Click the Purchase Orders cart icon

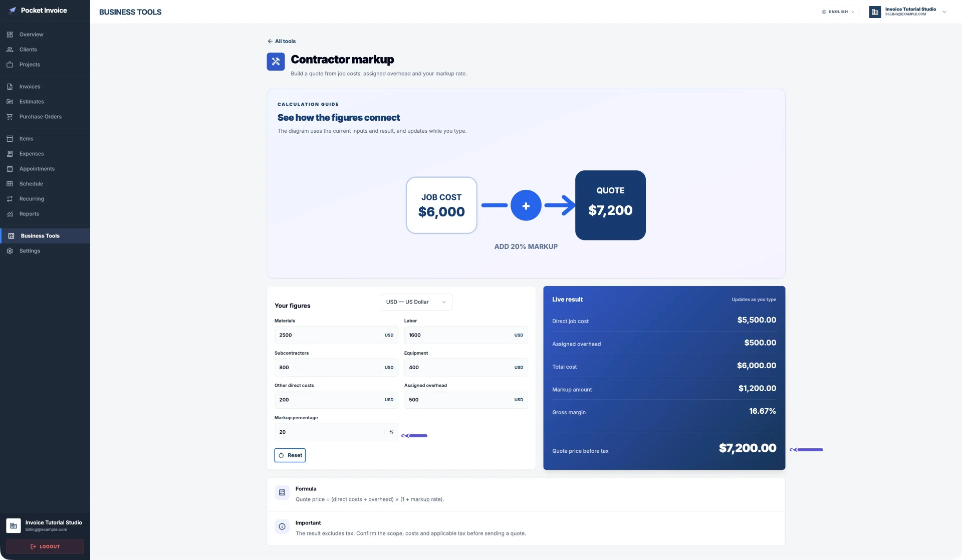(x=10, y=117)
